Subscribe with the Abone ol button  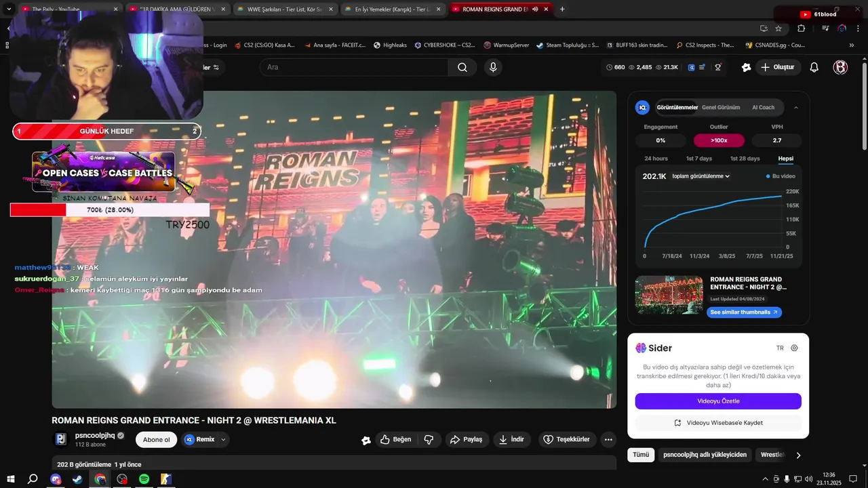click(157, 439)
